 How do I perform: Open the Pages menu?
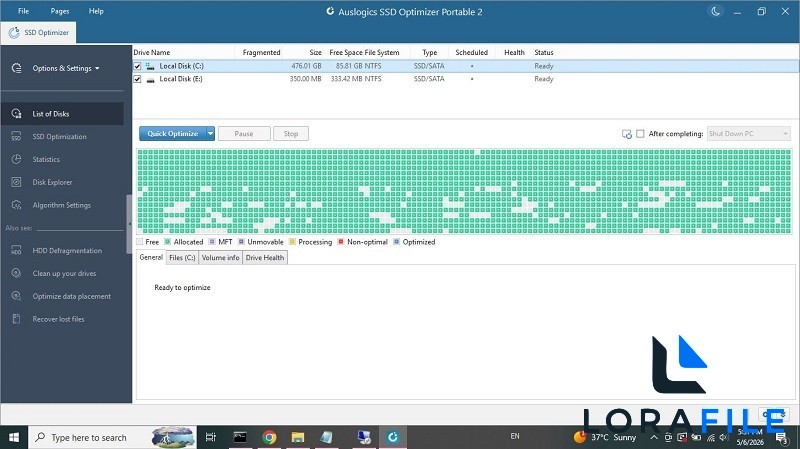[60, 11]
